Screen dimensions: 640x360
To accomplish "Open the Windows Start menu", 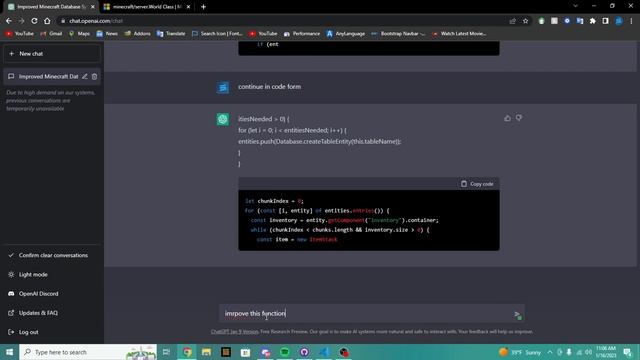I will [x=9, y=352].
